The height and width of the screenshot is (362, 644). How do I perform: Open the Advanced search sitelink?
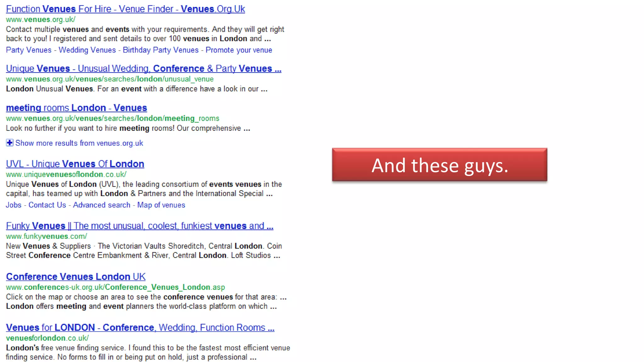pos(102,205)
